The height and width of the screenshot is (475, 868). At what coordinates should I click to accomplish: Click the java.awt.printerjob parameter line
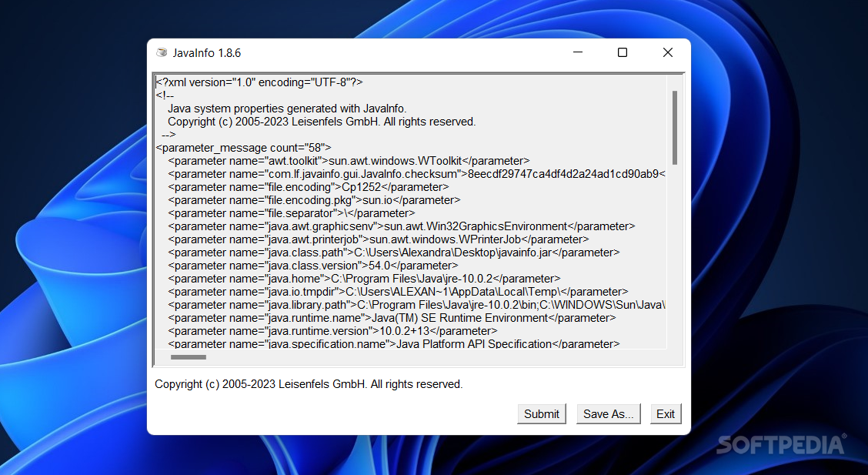tap(378, 239)
